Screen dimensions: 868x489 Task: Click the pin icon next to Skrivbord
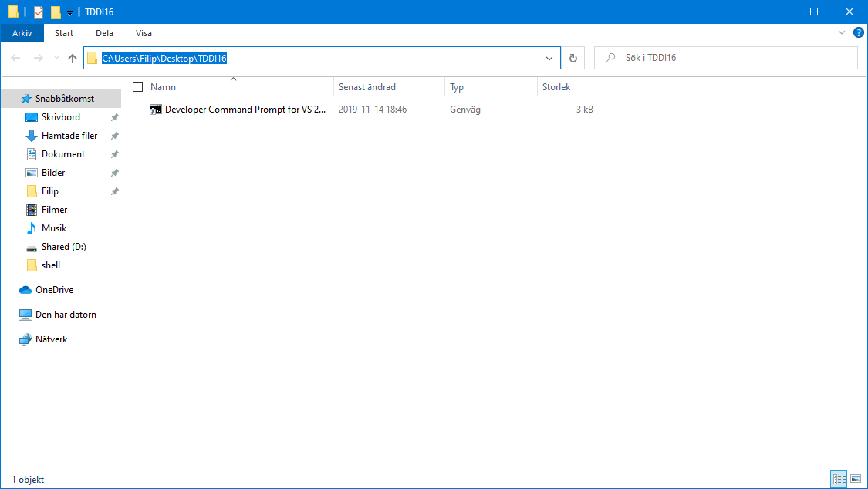coord(115,117)
